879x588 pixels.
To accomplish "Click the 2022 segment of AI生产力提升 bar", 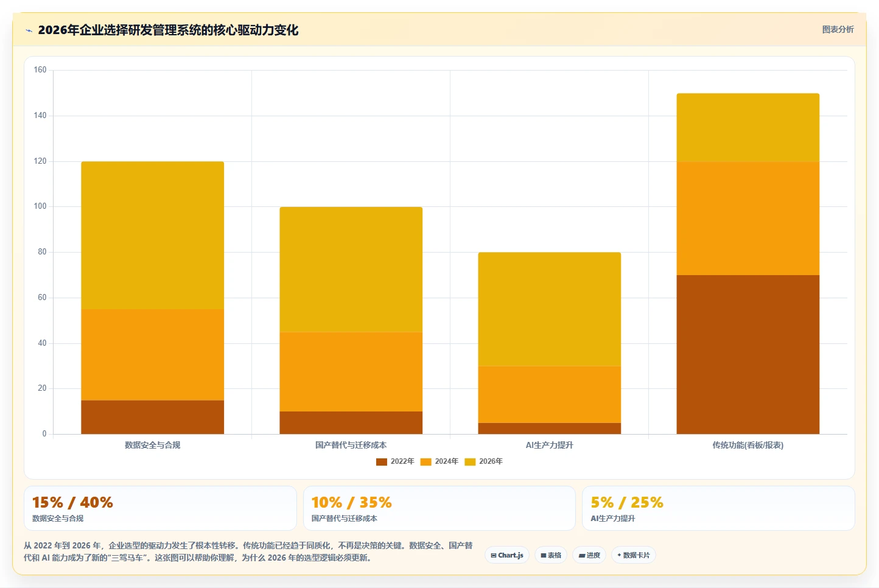I will point(550,429).
